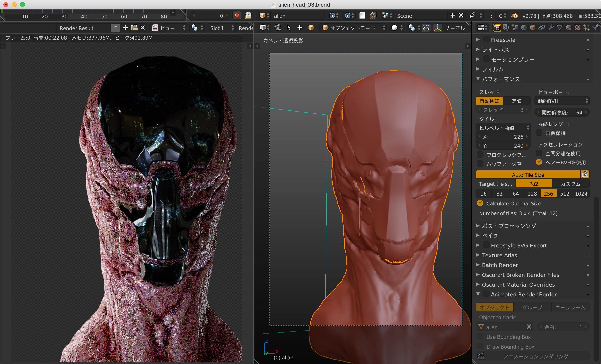Screen dimensions: 601x364
Task: Open the Render Layers properties tab
Action: 505,28
